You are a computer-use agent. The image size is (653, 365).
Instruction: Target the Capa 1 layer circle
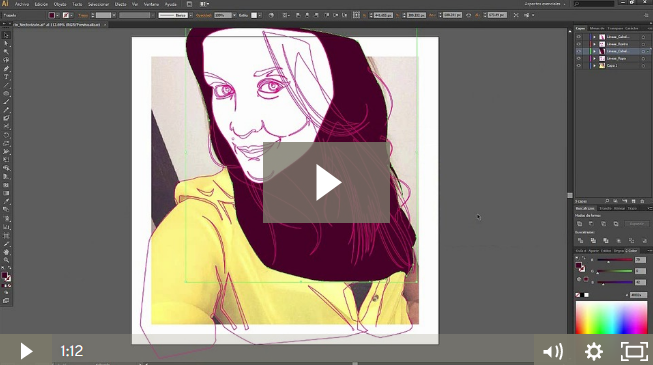(643, 66)
